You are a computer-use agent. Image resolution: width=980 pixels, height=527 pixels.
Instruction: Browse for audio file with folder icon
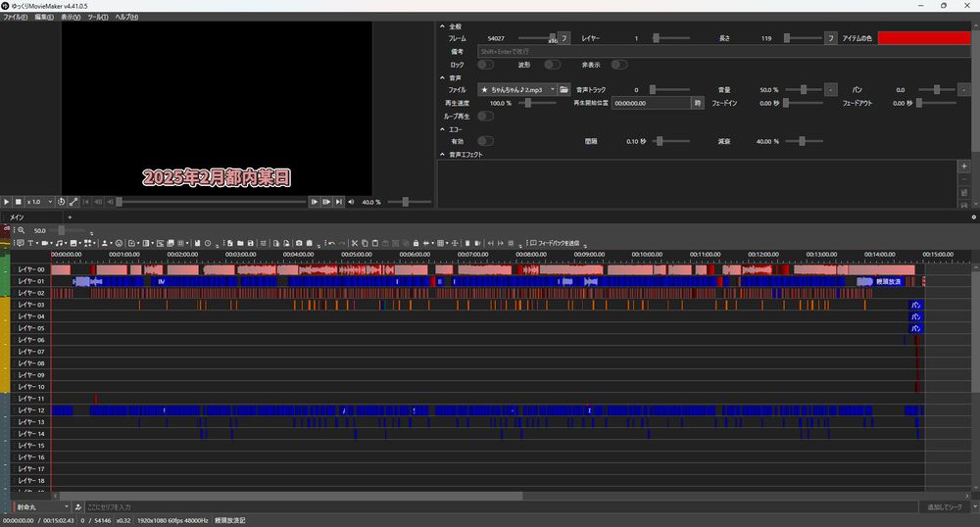[563, 90]
